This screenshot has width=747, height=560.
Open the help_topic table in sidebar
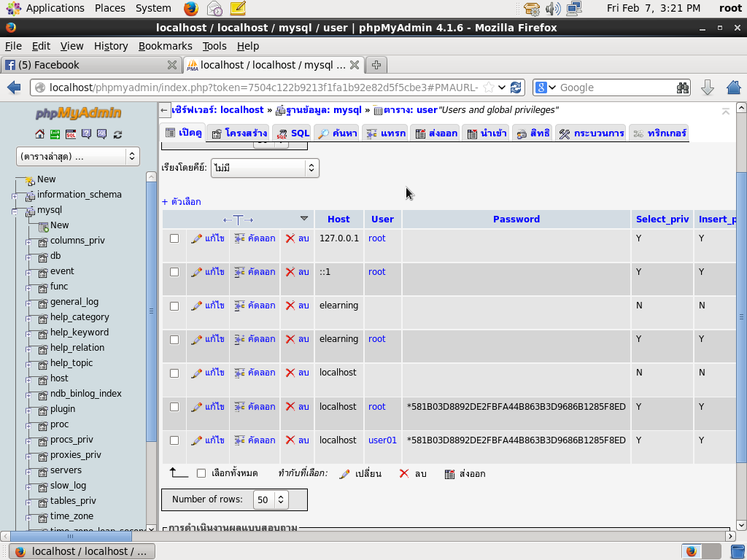click(x=71, y=363)
